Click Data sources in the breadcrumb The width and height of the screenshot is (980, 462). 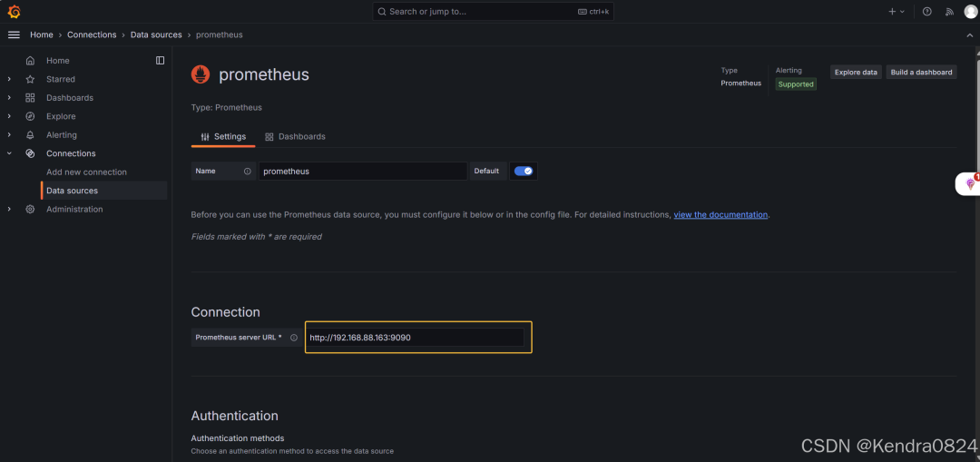pos(156,35)
